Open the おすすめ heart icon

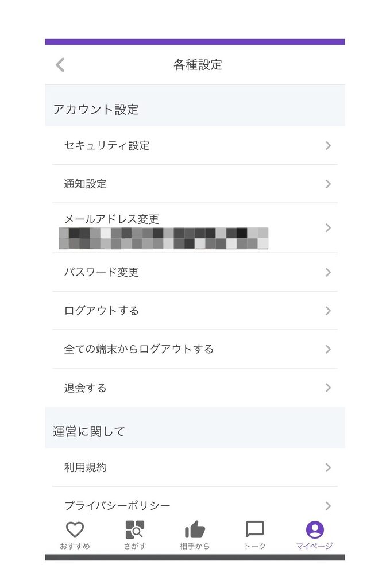click(75, 529)
